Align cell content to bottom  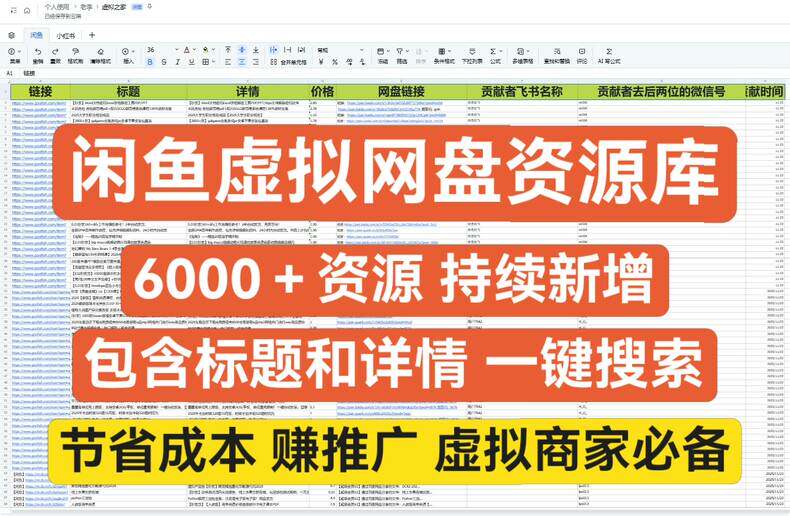click(255, 49)
